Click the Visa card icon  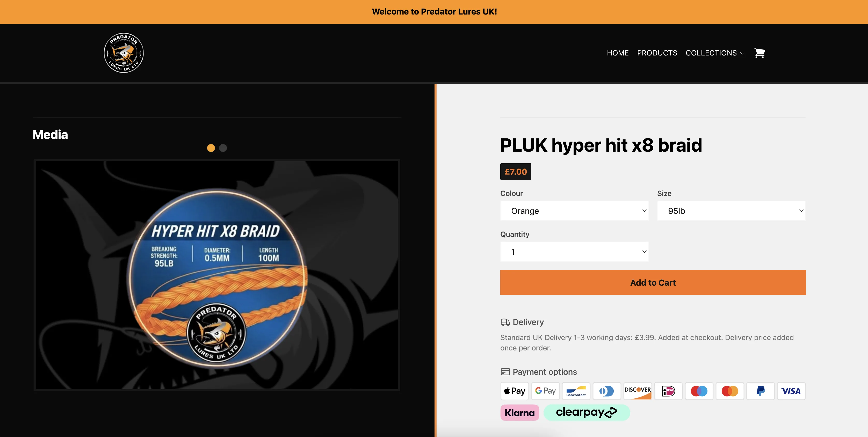[x=791, y=391]
